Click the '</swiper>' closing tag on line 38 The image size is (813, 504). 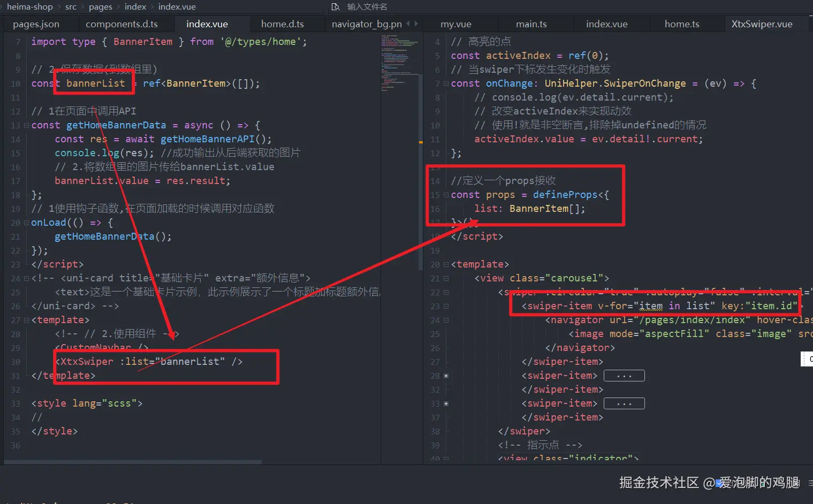coord(524,431)
